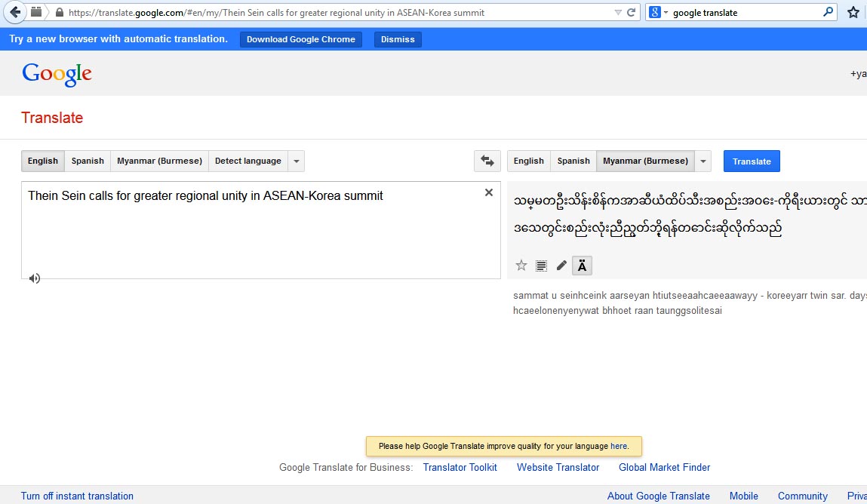The height and width of the screenshot is (504, 867).
Task: Click the URL in the address bar
Action: (276, 12)
